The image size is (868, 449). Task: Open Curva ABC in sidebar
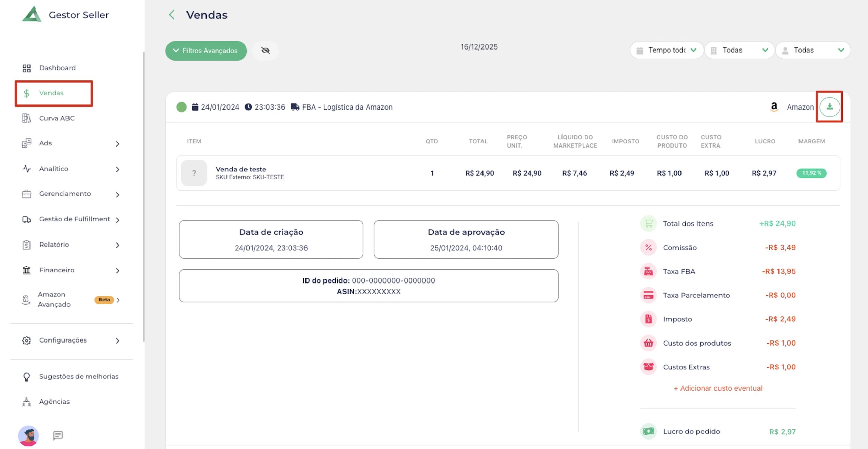point(57,118)
